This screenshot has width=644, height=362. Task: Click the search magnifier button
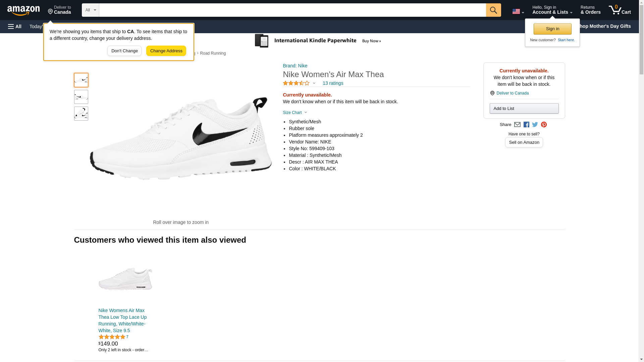[x=493, y=10]
